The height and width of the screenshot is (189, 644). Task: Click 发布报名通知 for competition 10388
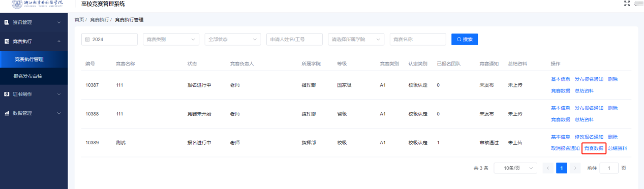(589, 108)
